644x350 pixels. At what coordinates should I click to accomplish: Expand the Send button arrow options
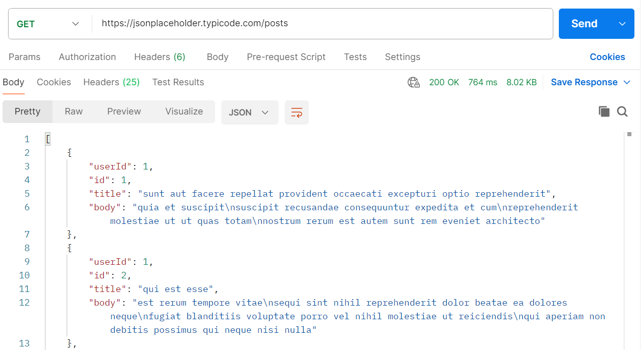point(622,24)
